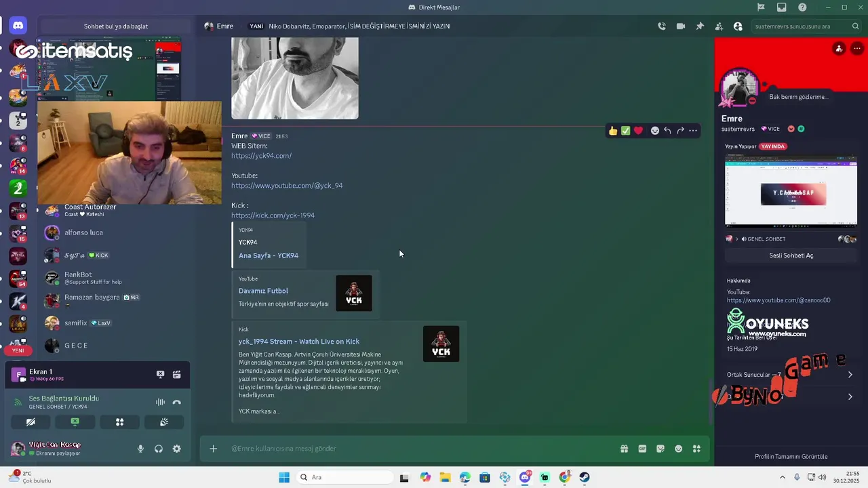
Task: Open emoji picker in message bar
Action: pos(678,449)
